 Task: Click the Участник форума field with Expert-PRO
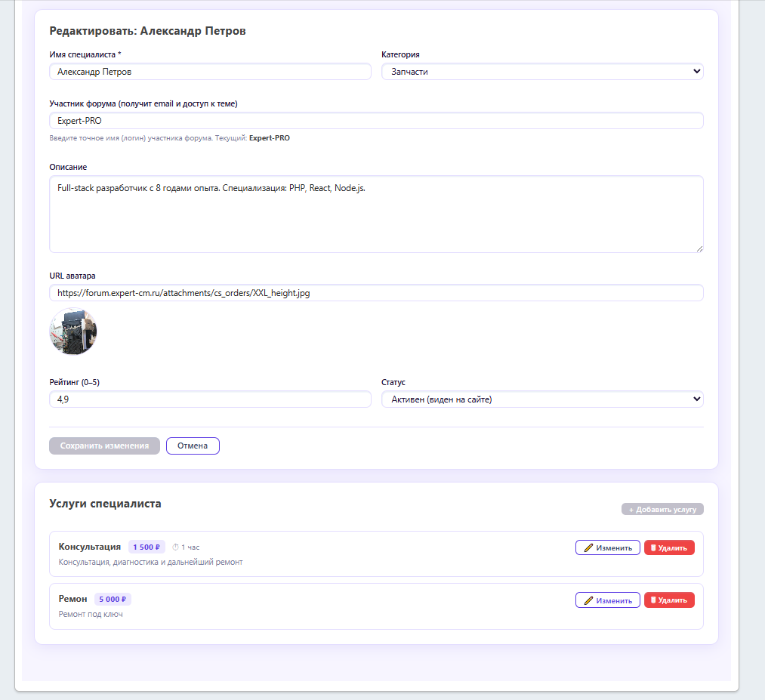(376, 121)
